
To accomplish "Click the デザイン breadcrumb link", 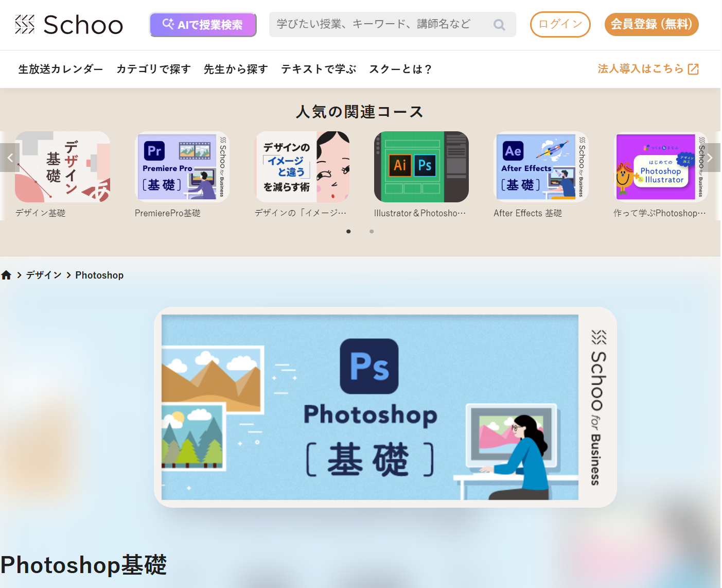I will click(x=44, y=275).
